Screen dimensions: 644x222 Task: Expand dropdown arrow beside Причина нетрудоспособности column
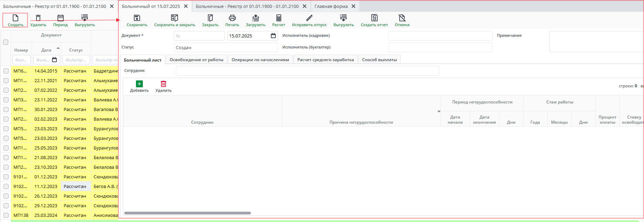point(439,111)
